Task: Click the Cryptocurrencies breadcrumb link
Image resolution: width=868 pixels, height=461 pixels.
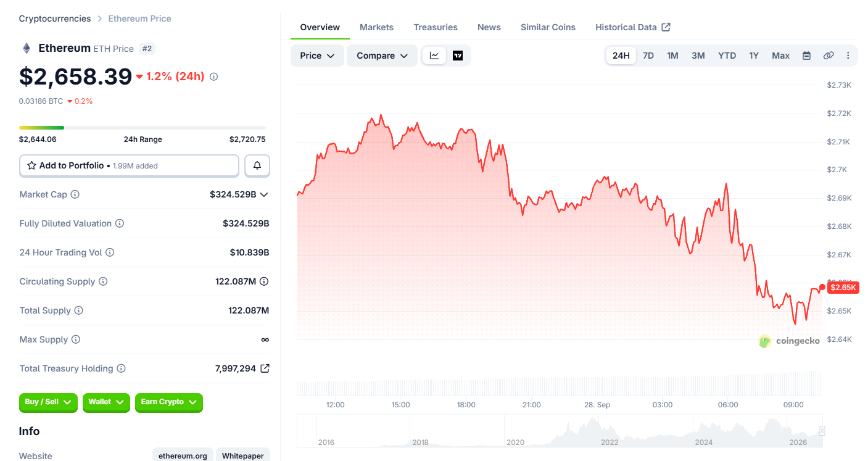Action: point(55,19)
